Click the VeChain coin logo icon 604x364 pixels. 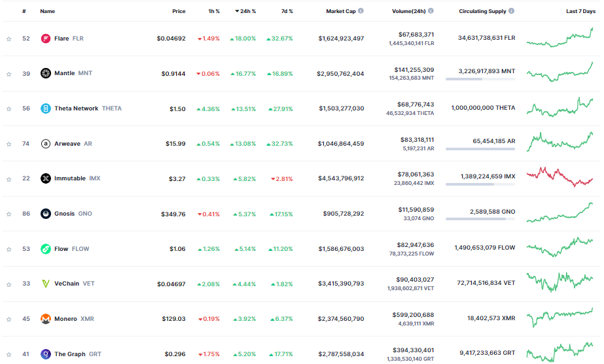[46, 284]
